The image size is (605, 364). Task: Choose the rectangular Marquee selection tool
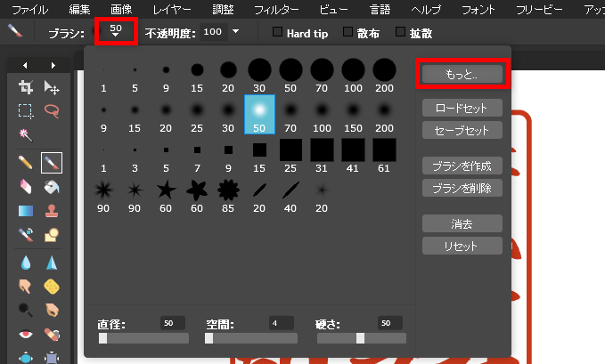(26, 111)
